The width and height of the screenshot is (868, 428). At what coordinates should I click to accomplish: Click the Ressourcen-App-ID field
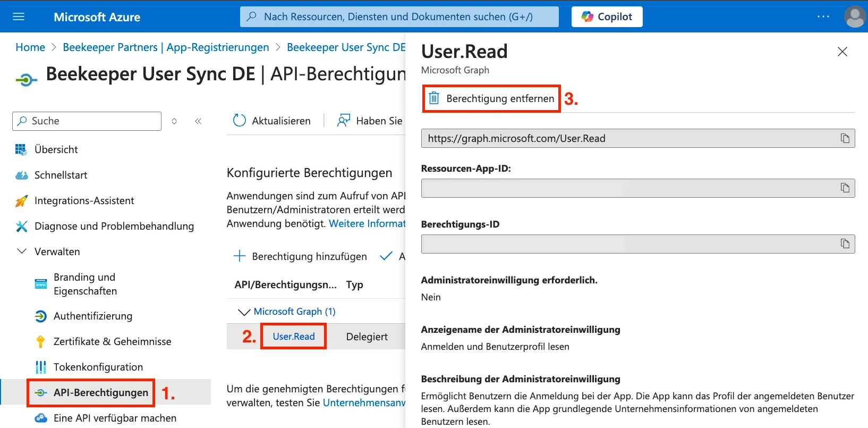(638, 188)
